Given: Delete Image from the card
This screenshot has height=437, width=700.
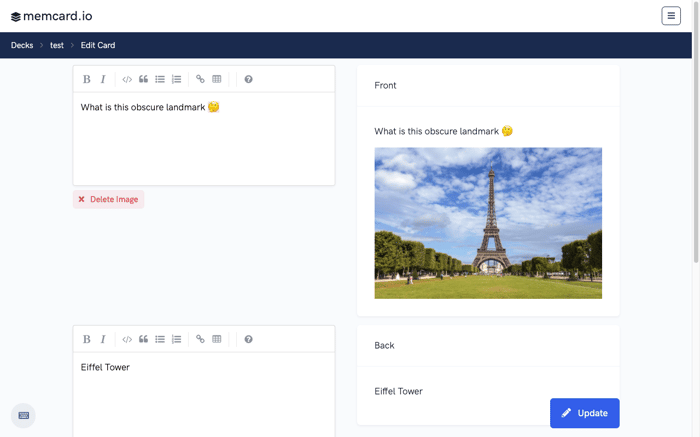Looking at the screenshot, I should click(x=108, y=200).
